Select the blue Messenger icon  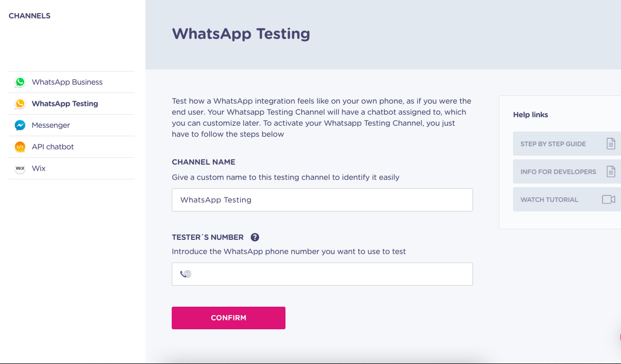pyautogui.click(x=20, y=125)
